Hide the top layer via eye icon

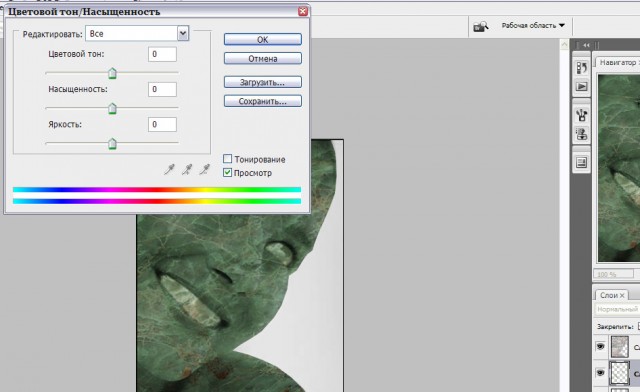(600, 346)
